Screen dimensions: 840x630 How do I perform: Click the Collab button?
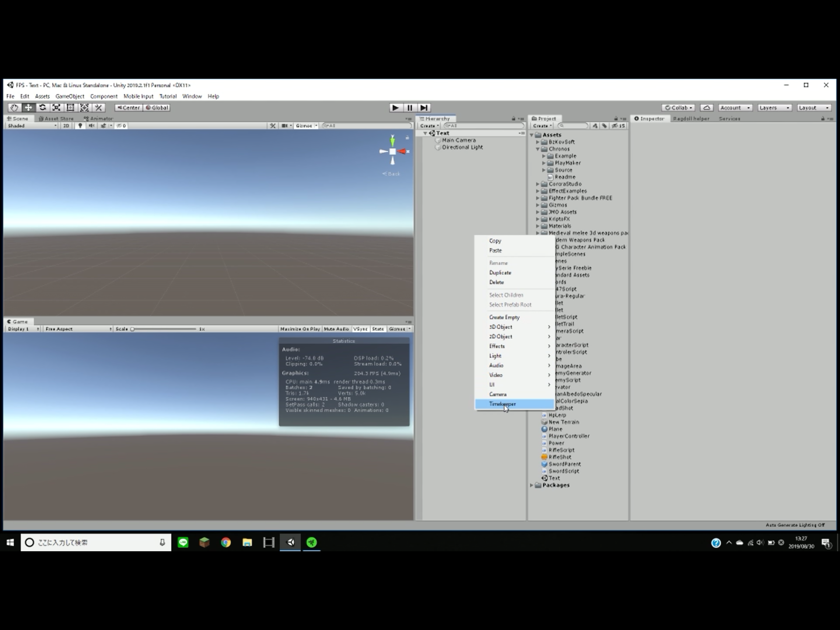tap(678, 108)
